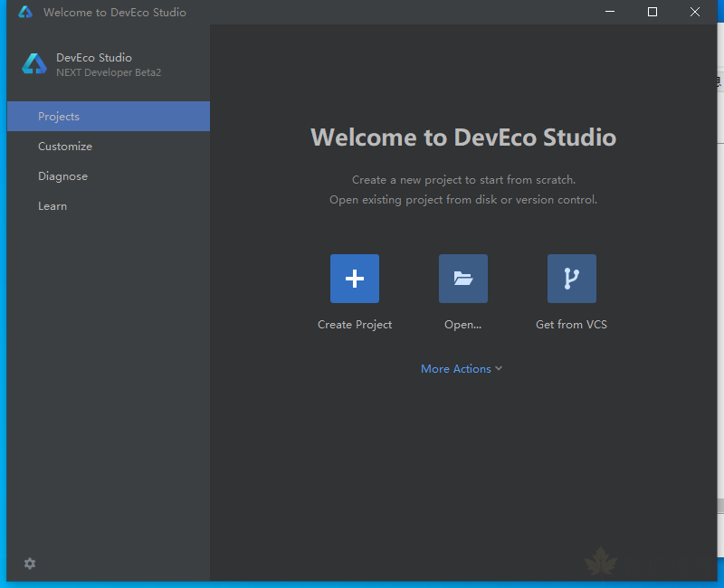
Task: Click the Welcome to DevEco Studio heading
Action: pyautogui.click(x=463, y=138)
